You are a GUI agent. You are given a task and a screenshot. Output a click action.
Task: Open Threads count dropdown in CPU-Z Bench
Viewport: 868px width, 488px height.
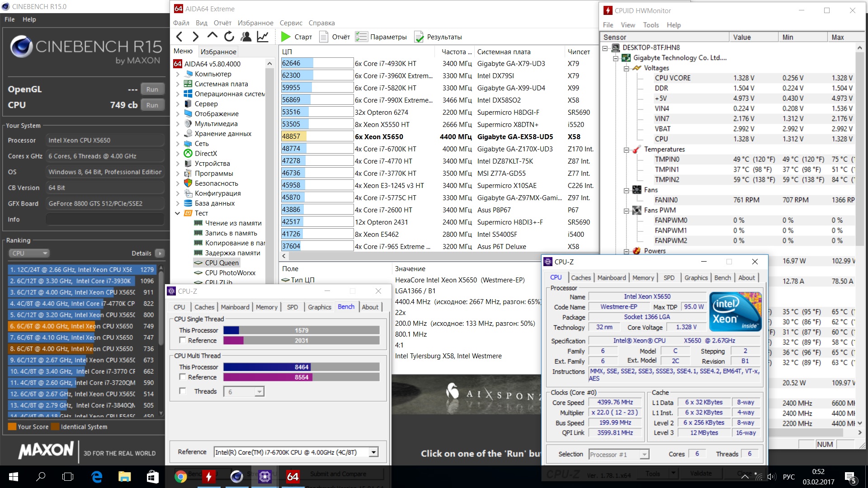tap(259, 392)
